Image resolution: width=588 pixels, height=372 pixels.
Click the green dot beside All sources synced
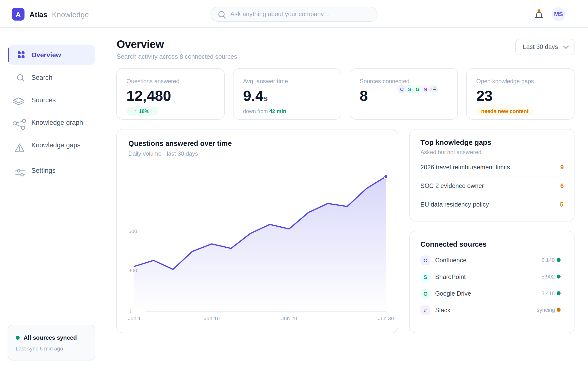[x=18, y=338]
